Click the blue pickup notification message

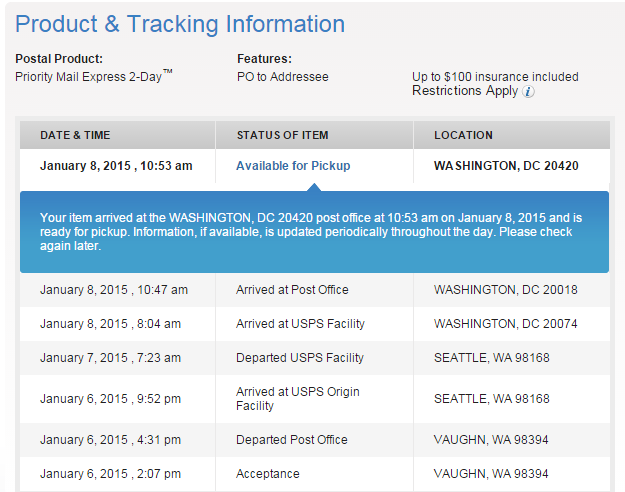pos(313,231)
